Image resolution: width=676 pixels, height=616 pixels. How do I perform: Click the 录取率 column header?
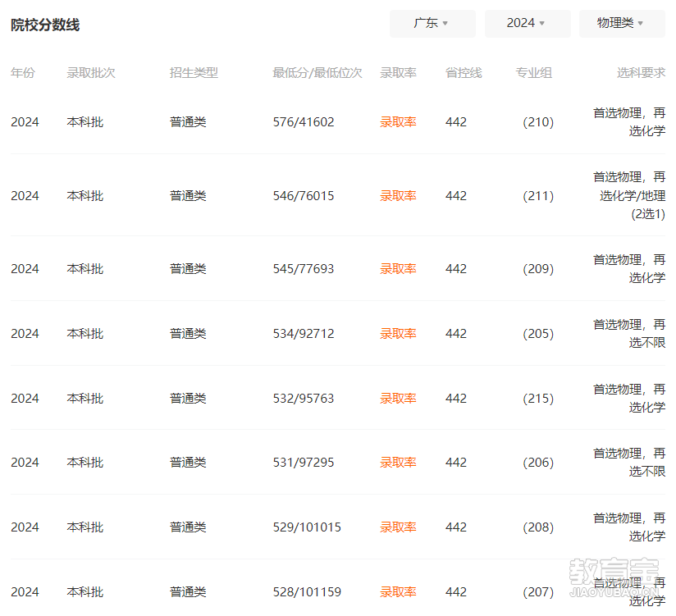[x=398, y=73]
